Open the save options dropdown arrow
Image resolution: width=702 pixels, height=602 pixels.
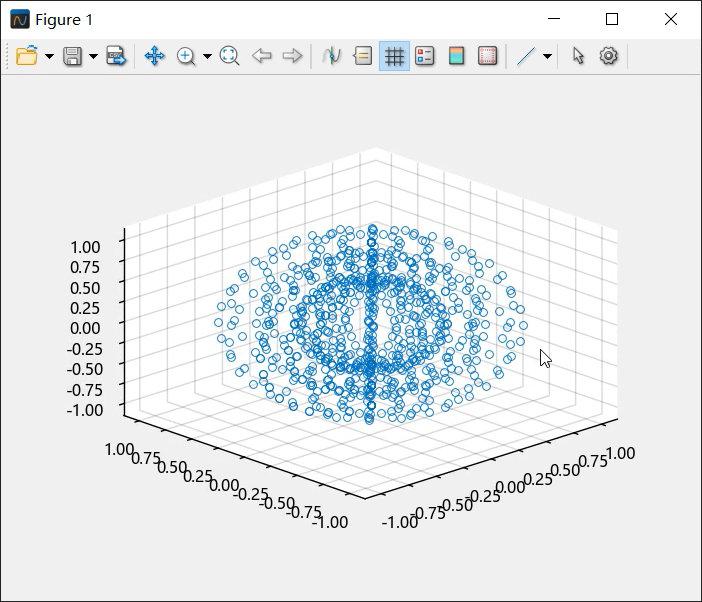[93, 57]
